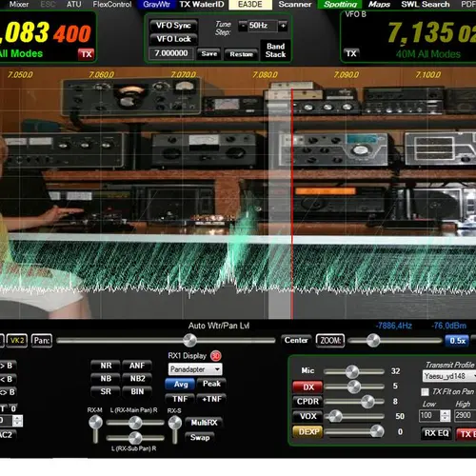Increase tune step with the plus button

[x=283, y=26]
